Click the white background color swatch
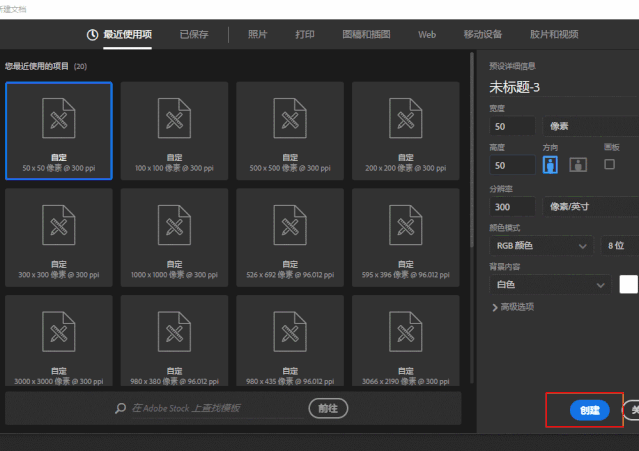 (x=628, y=284)
